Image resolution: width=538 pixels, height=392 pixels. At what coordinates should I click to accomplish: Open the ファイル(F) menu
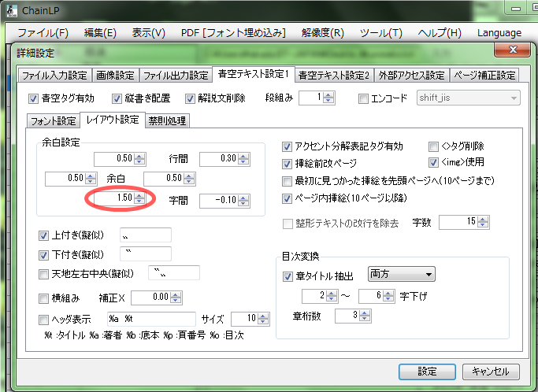[43, 33]
